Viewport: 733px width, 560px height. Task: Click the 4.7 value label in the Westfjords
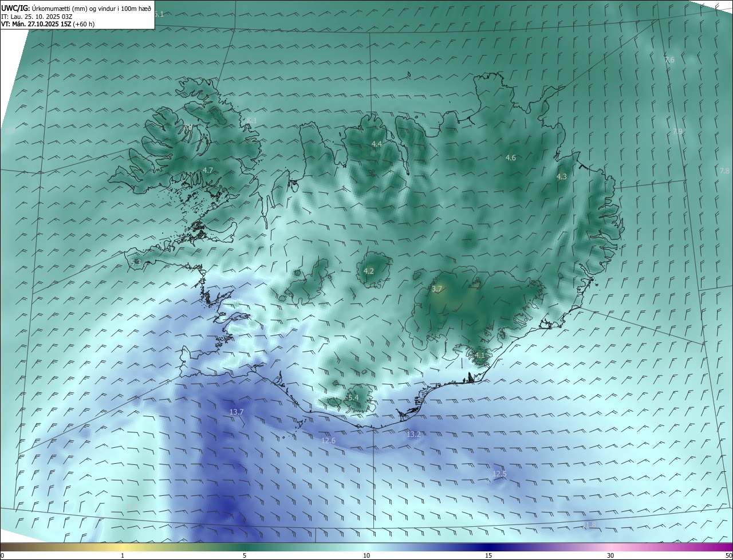(208, 170)
